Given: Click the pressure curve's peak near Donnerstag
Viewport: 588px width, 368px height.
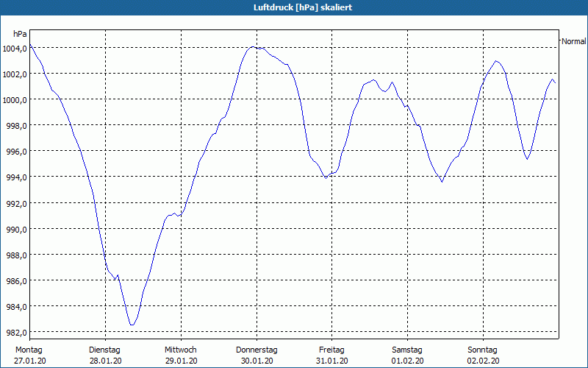Looking at the screenshot, I should click(253, 47).
